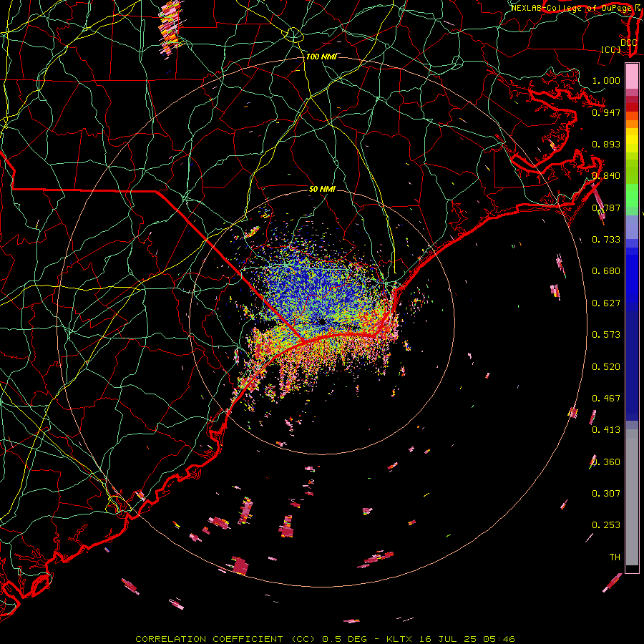Pick the bright green color bar segment
This screenshot has height=644, width=644.
pyautogui.click(x=632, y=195)
